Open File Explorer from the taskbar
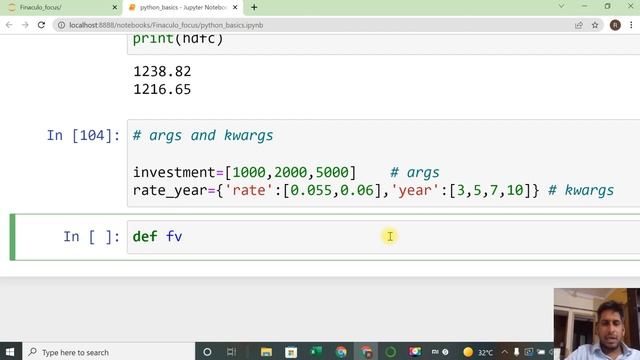 pyautogui.click(x=266, y=352)
